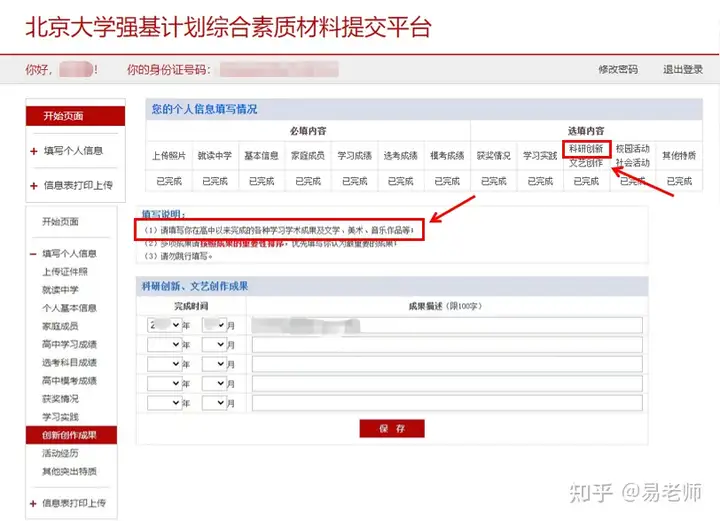Focus first row 成果描述 text field
720x521 pixels.
point(447,325)
